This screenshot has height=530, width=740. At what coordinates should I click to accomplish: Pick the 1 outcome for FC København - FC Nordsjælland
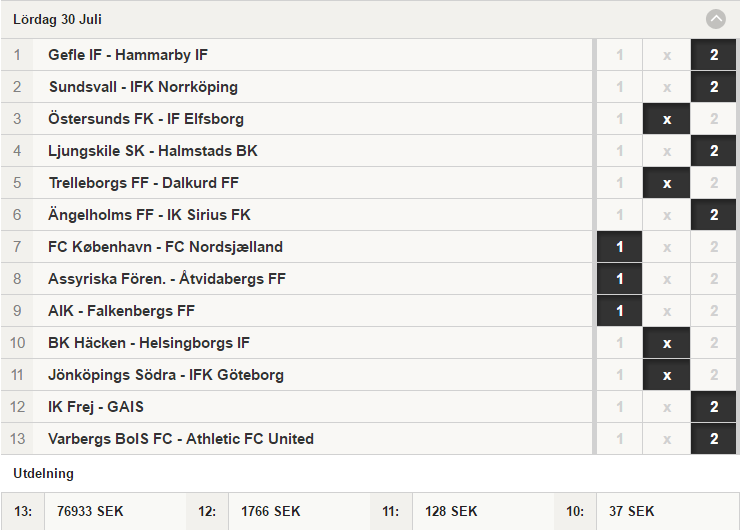coord(619,247)
